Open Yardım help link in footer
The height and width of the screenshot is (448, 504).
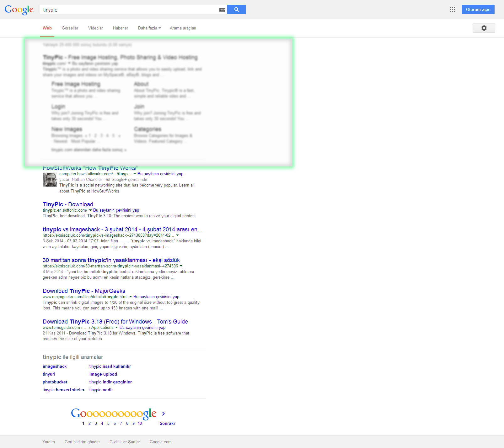click(49, 442)
